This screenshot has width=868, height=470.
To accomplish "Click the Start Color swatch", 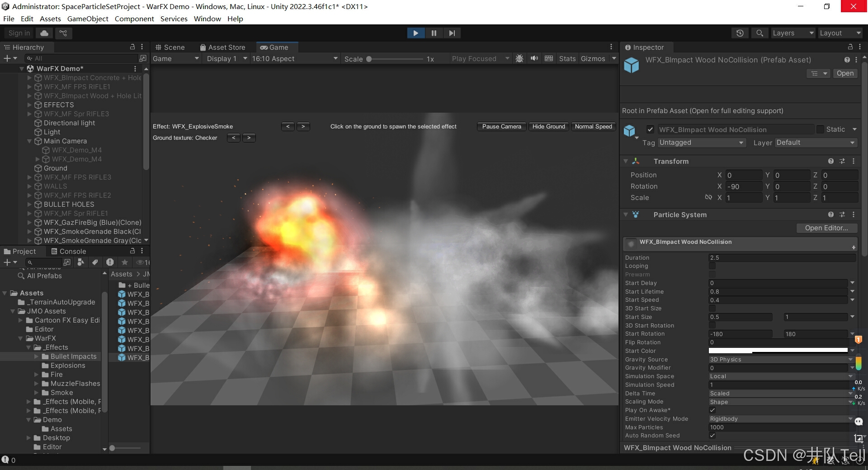I will pyautogui.click(x=778, y=351).
